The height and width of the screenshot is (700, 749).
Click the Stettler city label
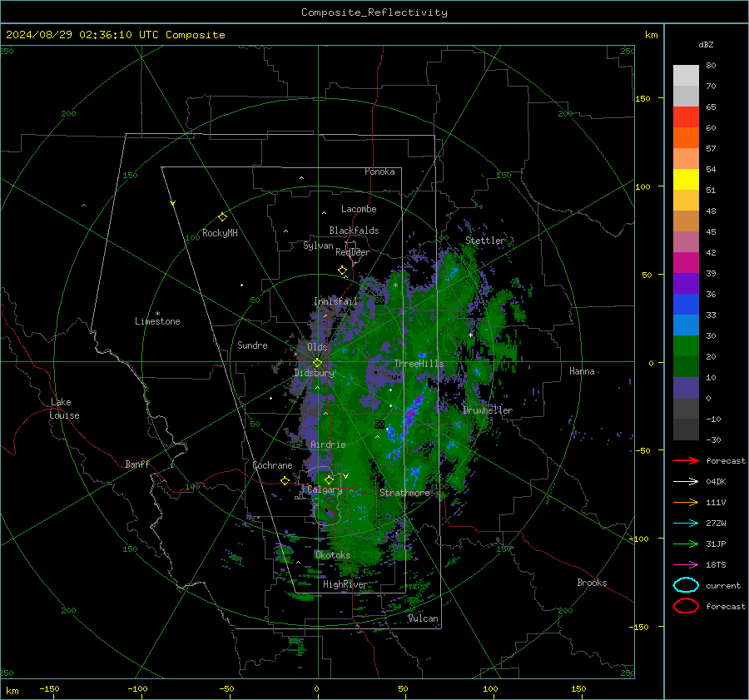point(485,241)
